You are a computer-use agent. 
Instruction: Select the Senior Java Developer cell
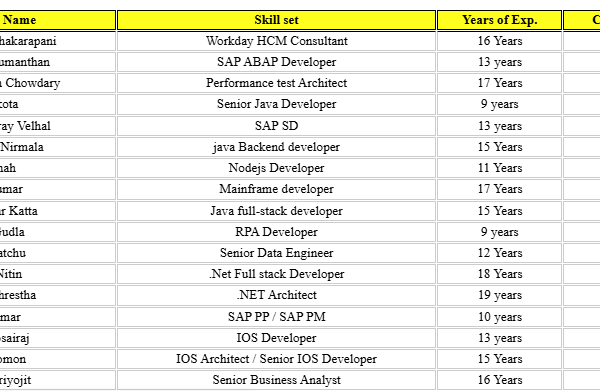276,104
